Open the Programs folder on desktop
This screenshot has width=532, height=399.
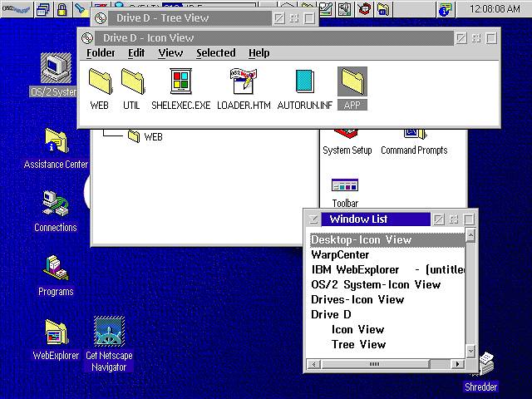(56, 268)
